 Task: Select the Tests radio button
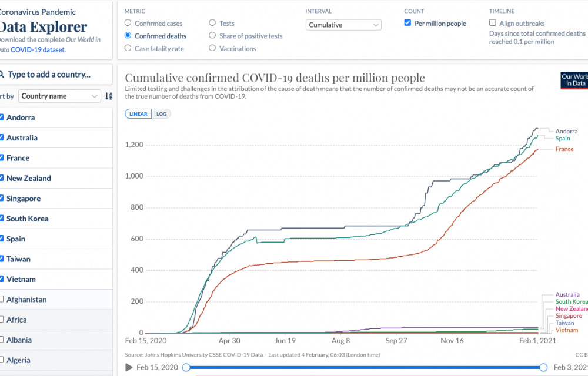tap(213, 23)
